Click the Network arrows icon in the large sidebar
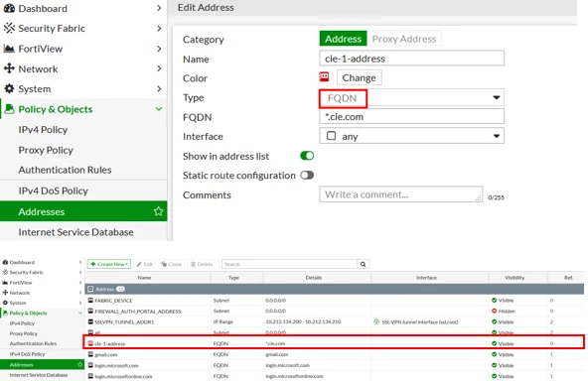 coord(9,68)
